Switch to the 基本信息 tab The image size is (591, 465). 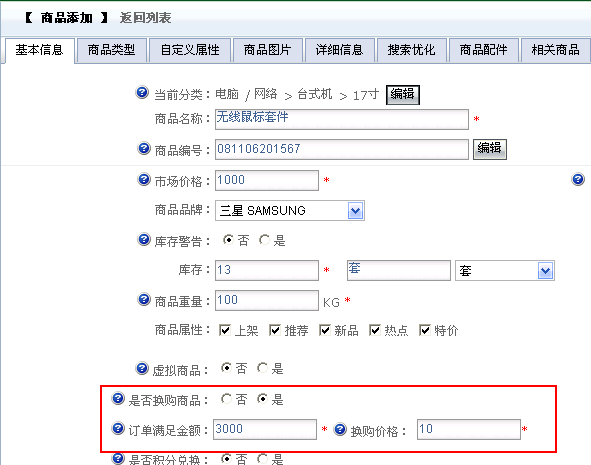point(39,50)
